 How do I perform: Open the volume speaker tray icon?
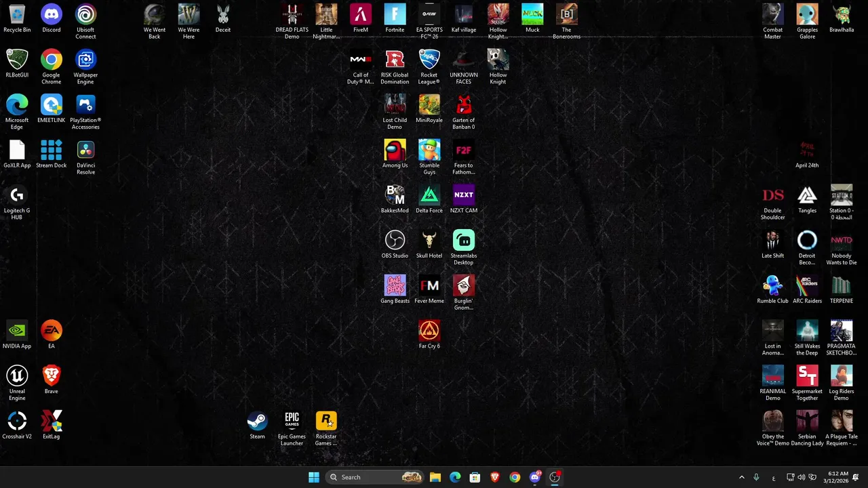802,477
